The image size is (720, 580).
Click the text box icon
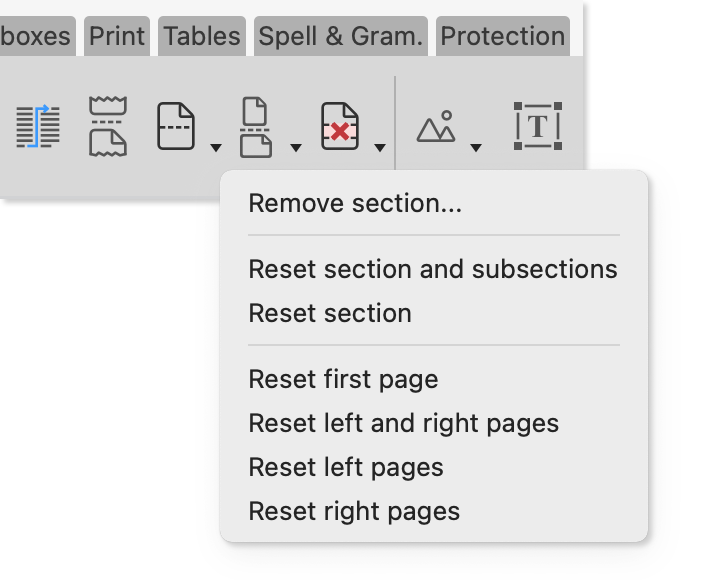[x=537, y=127]
